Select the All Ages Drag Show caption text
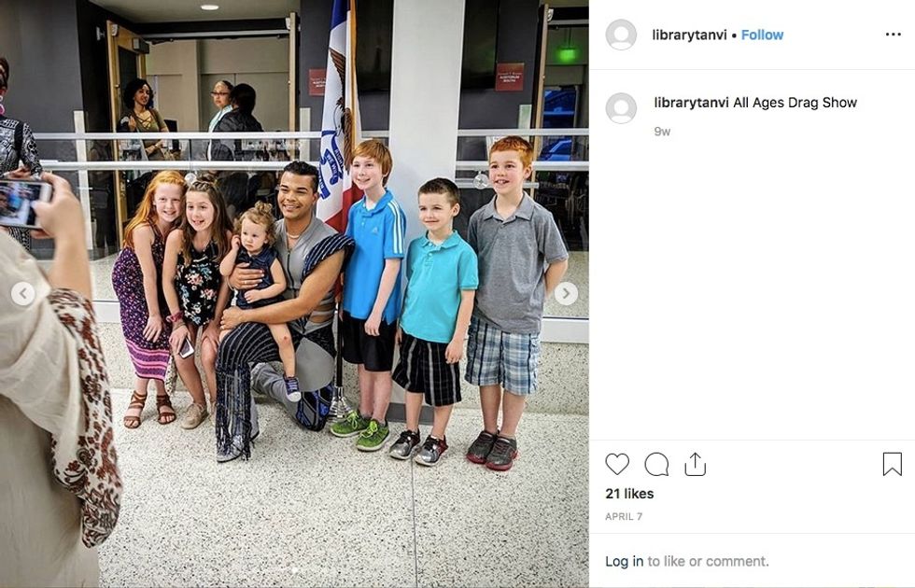915x588 pixels. point(795,103)
